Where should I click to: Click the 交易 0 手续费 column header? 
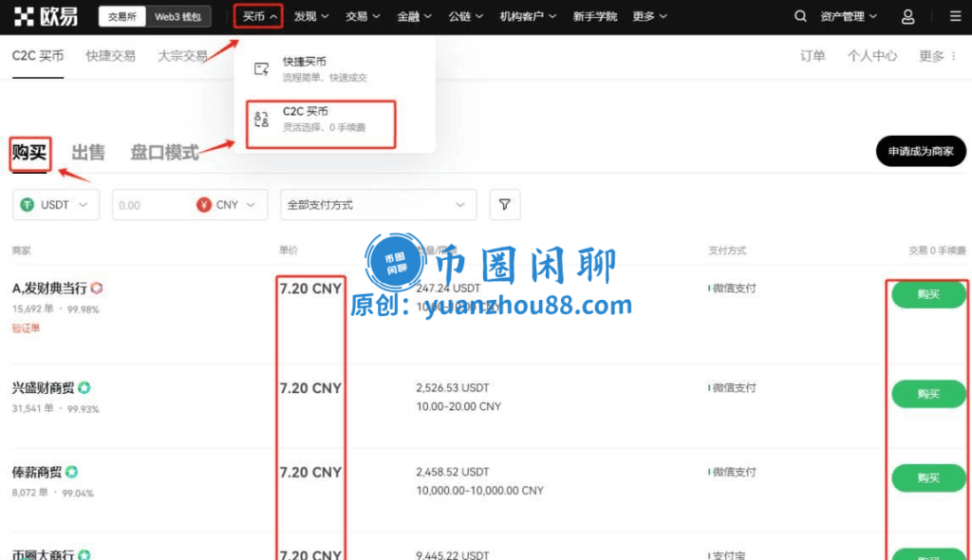click(937, 251)
